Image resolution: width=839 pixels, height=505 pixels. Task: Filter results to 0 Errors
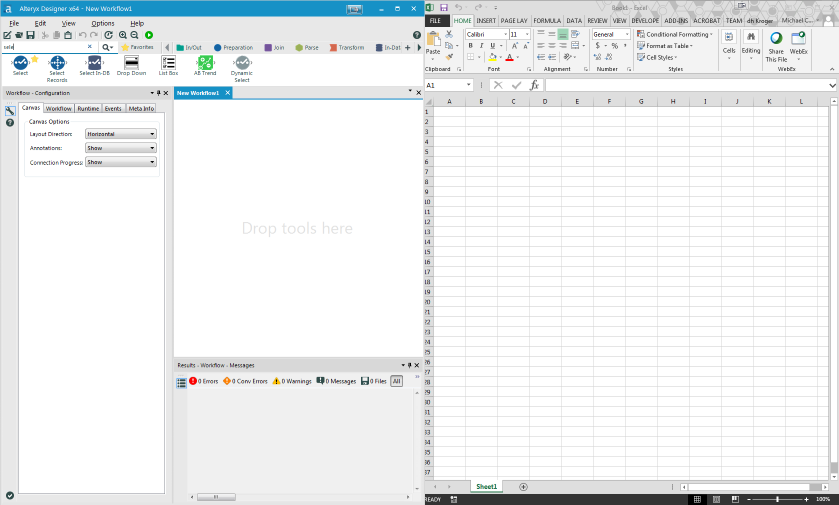tap(204, 381)
